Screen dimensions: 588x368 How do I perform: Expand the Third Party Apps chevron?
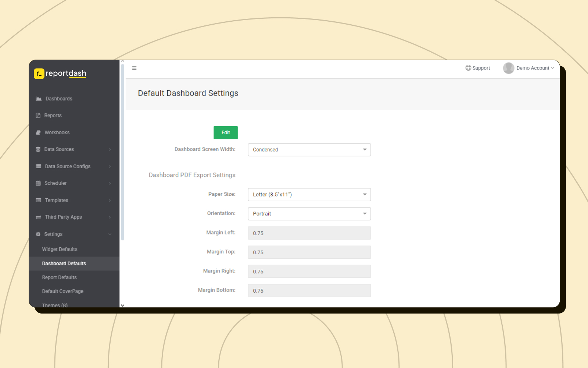110,217
